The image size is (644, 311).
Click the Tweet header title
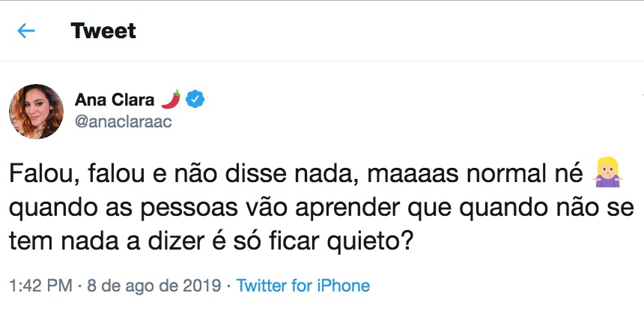click(x=103, y=31)
